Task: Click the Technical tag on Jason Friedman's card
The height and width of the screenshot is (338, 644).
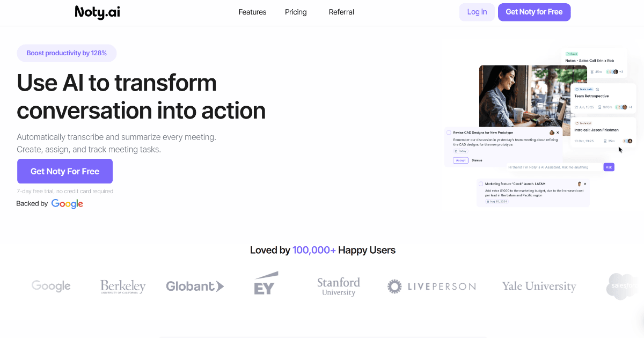Action: 584,122
